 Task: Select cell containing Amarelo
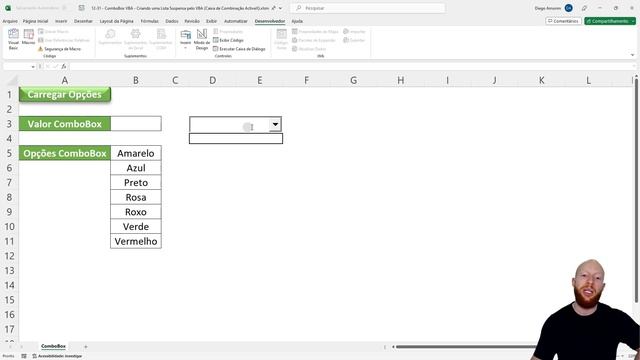tap(136, 153)
